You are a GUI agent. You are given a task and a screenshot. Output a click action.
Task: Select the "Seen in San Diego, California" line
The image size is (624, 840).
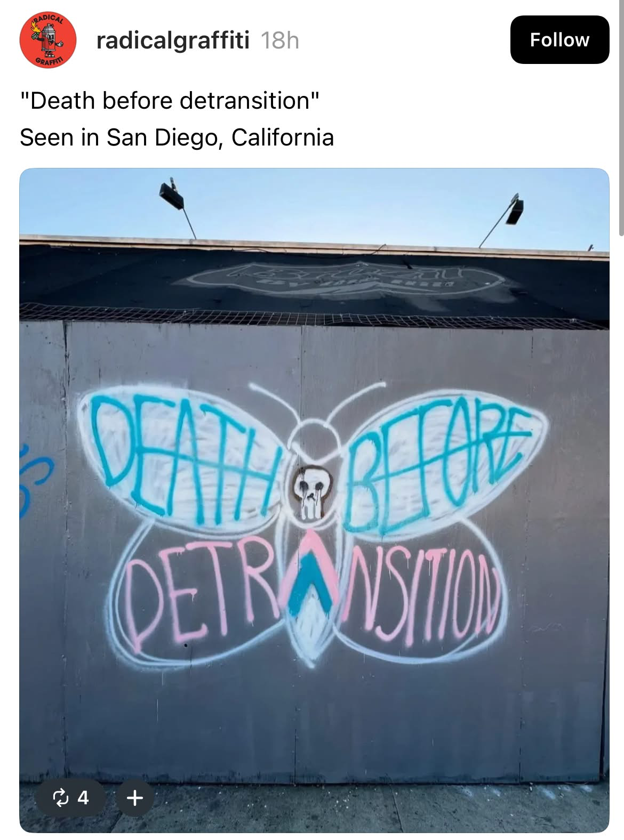pyautogui.click(x=177, y=138)
